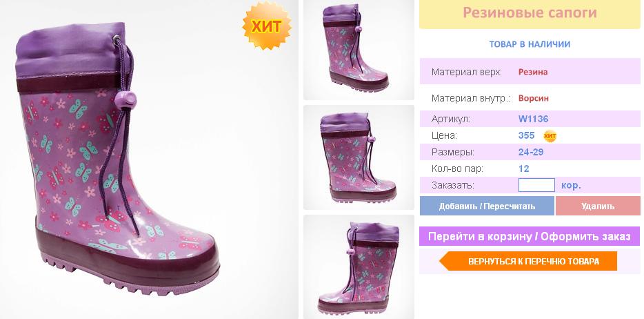The width and height of the screenshot is (644, 319).
Task: Click the size range 24-29 value
Action: (x=531, y=152)
